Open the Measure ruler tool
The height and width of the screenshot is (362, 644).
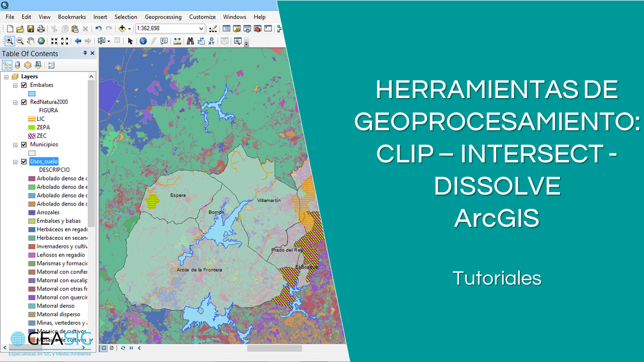tap(177, 41)
